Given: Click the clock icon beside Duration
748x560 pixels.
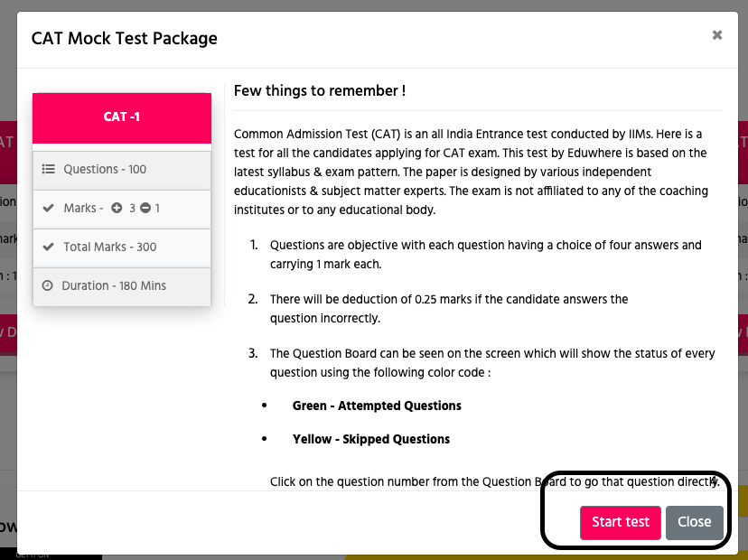Looking at the screenshot, I should pos(47,285).
